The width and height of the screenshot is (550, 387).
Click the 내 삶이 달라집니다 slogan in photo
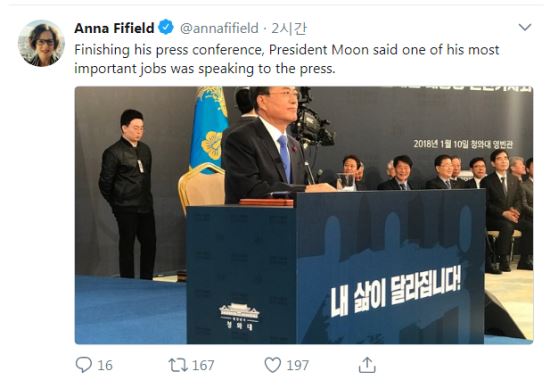pyautogui.click(x=396, y=290)
